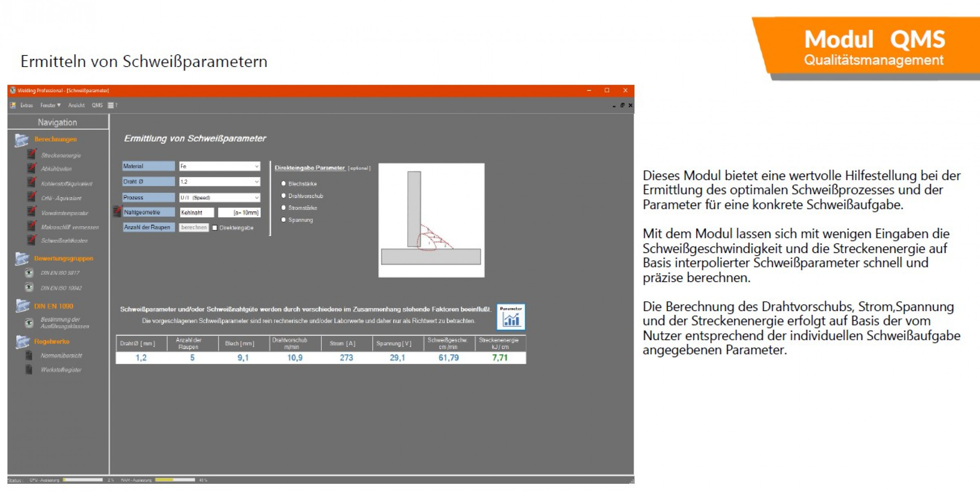Screen dimensions: 980x492
Task: Open the Prozess U/I Speed dropdown
Action: [x=219, y=197]
